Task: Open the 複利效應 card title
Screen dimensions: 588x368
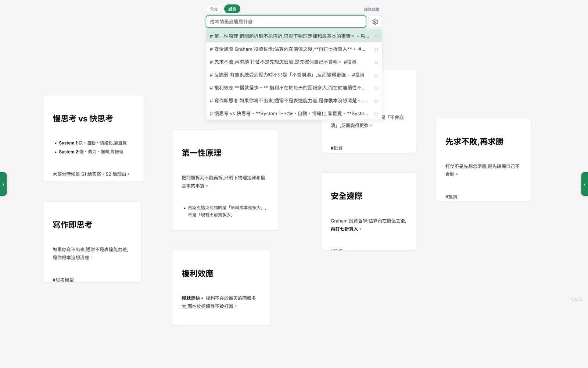Action: 197,273
